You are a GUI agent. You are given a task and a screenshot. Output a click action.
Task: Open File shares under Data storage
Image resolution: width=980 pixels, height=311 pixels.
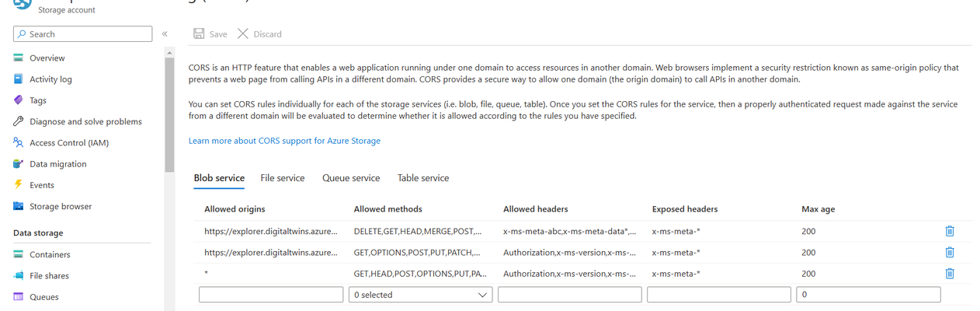click(49, 275)
